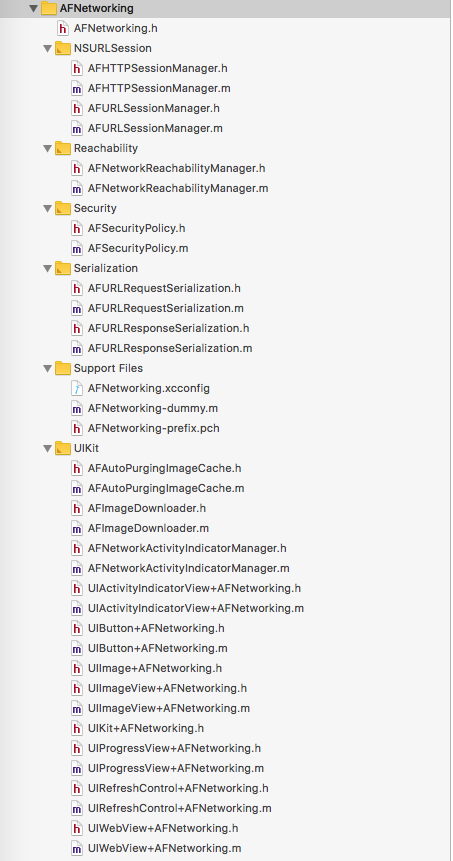This screenshot has width=453, height=861.
Task: Collapse the UIKit group disclosure triangle
Action: point(47,449)
